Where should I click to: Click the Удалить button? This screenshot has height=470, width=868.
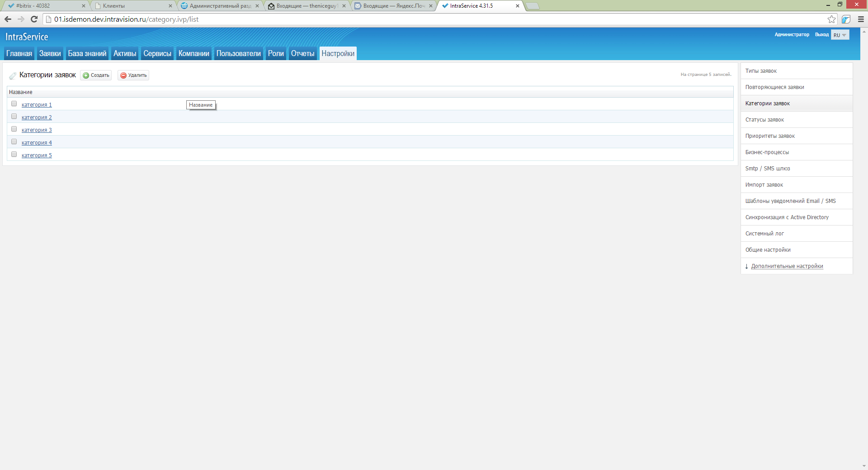pos(133,75)
